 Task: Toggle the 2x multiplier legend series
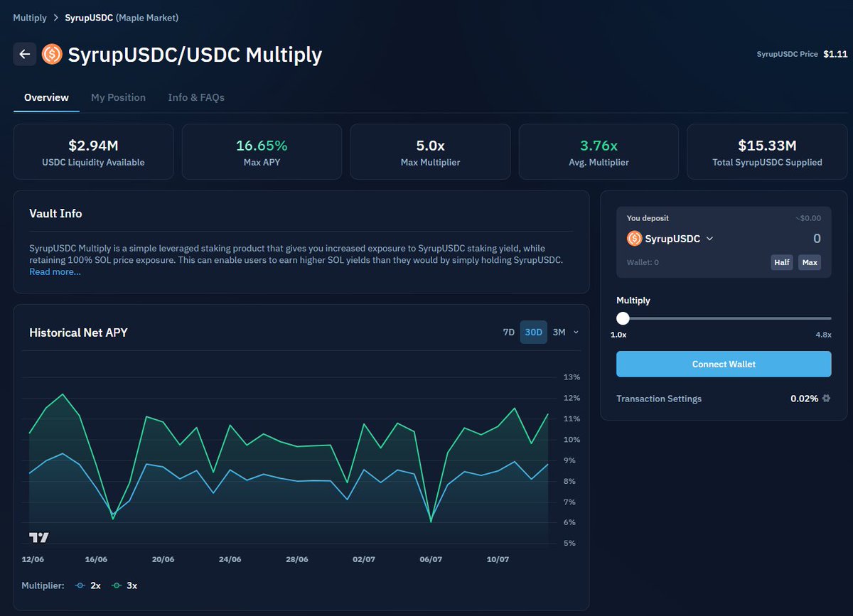click(87, 585)
